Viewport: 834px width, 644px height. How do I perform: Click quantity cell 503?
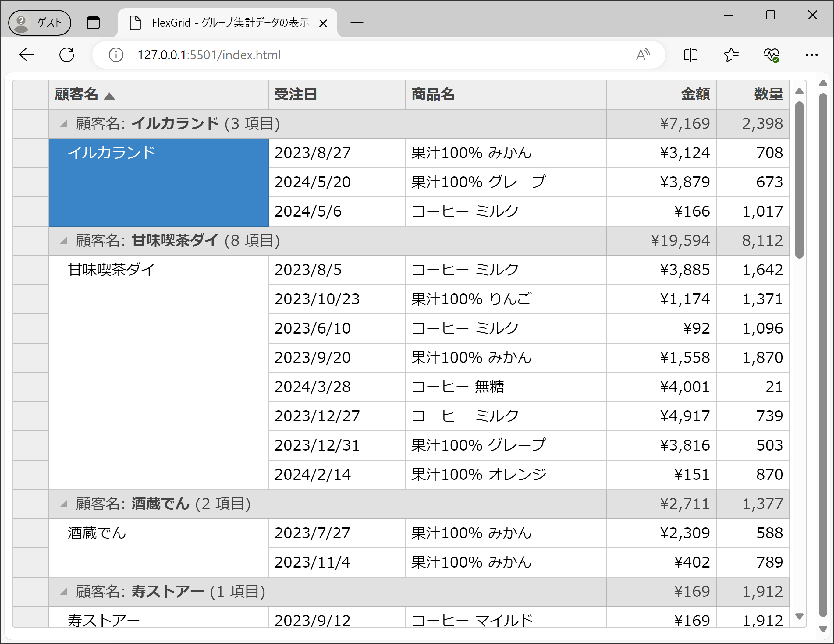[x=753, y=445]
